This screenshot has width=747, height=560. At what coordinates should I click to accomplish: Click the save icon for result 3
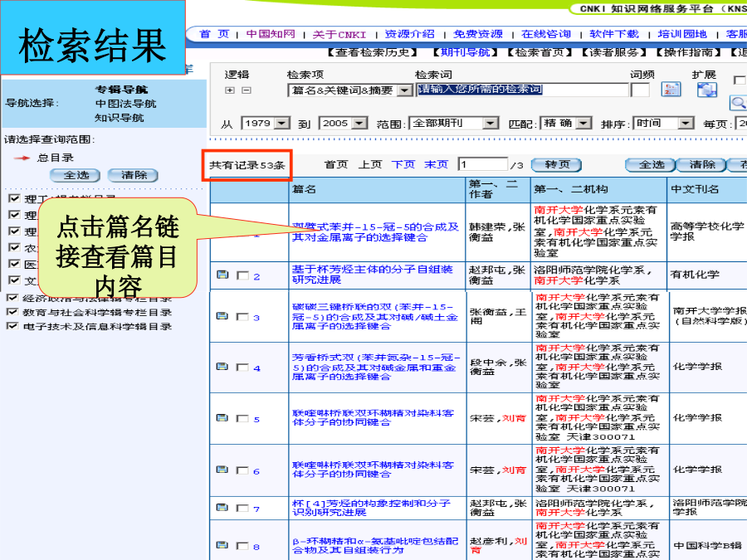[x=222, y=316]
